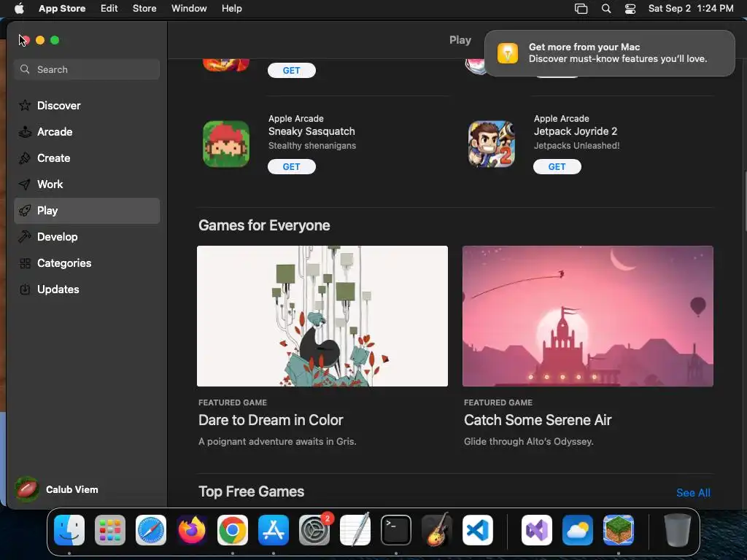The width and height of the screenshot is (747, 560).
Task: Click Sneaky Sasquatch title text
Action: point(311,131)
